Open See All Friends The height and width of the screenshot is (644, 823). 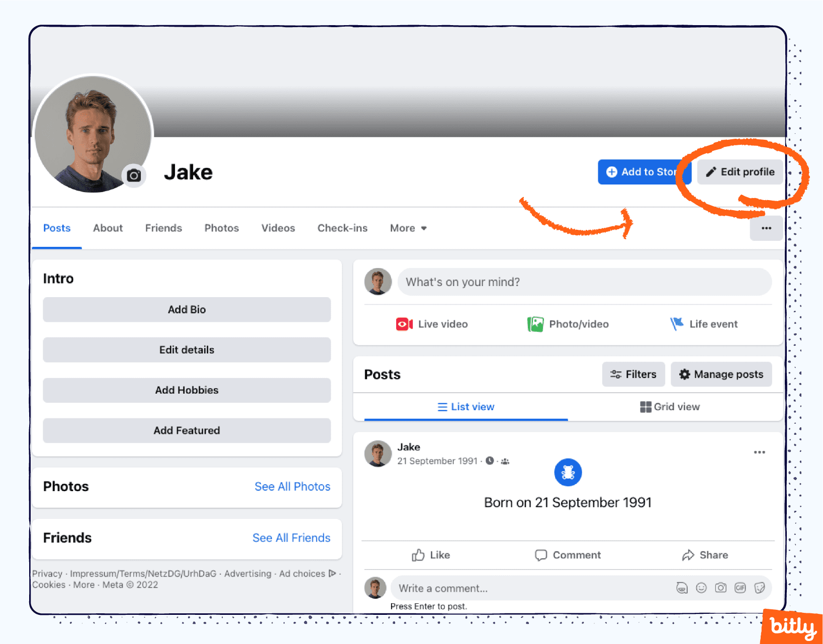(292, 538)
